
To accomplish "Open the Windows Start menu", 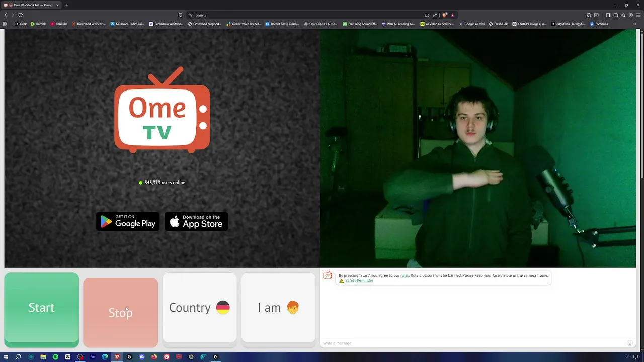I will [6, 357].
